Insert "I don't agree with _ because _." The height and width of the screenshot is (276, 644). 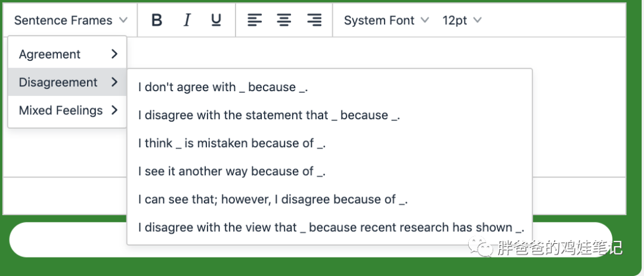(223, 87)
